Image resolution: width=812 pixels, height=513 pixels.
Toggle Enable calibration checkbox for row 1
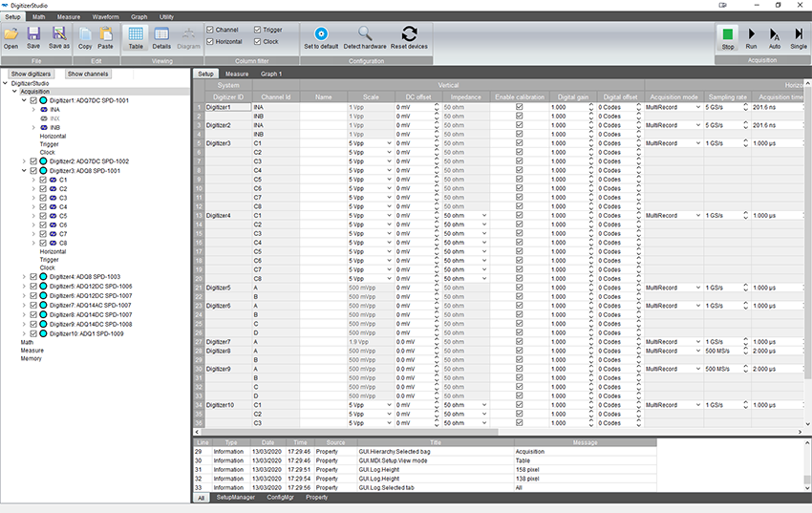pos(520,107)
